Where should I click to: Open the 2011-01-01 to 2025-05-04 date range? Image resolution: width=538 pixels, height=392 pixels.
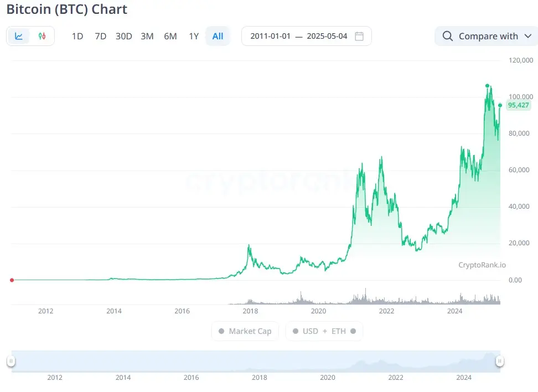tap(307, 36)
